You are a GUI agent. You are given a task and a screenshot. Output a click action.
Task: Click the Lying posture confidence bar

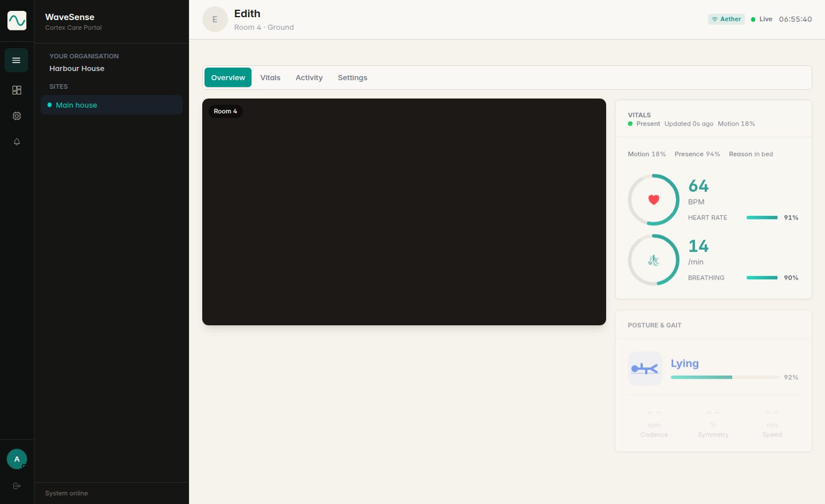tap(725, 377)
